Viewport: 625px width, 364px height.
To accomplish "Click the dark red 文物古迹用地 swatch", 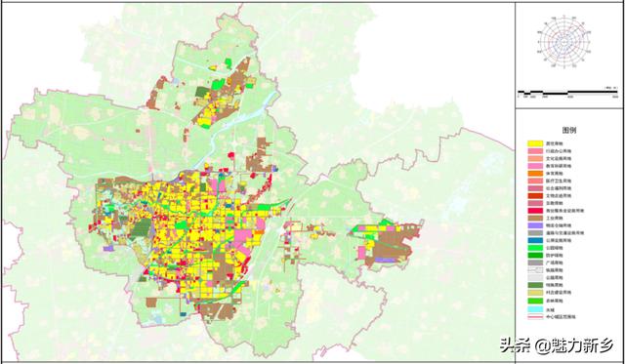I will [x=535, y=195].
